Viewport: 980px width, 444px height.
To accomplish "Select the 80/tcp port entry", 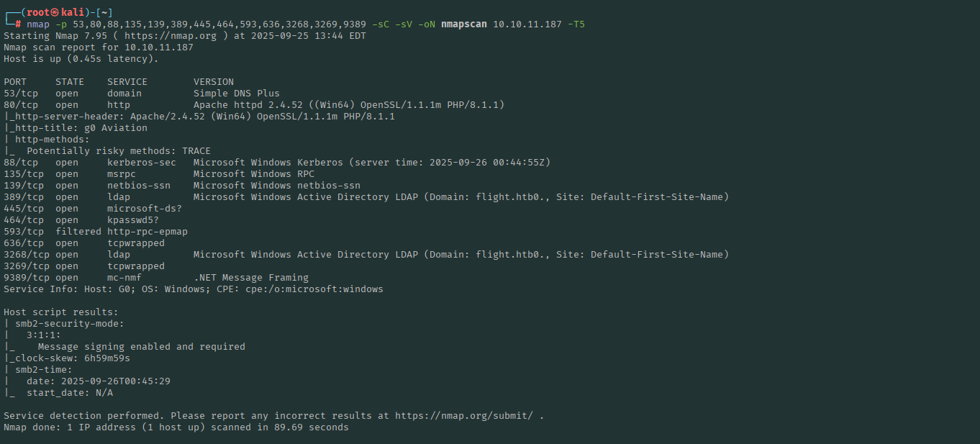I will click(x=21, y=105).
